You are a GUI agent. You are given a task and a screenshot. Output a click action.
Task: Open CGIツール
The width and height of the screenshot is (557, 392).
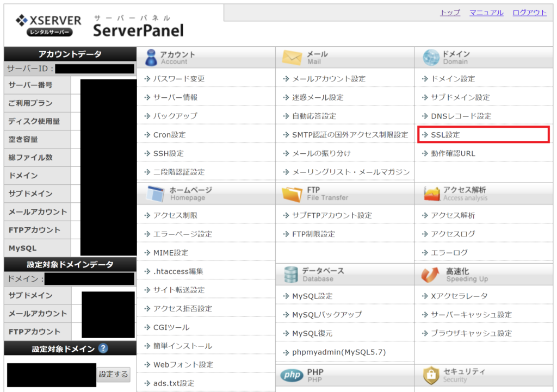pyautogui.click(x=171, y=327)
